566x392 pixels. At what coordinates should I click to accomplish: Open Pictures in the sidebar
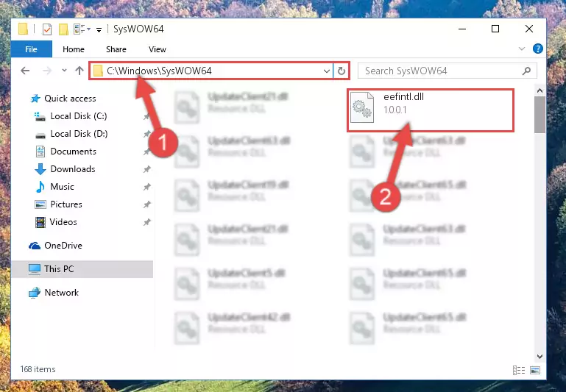click(66, 204)
